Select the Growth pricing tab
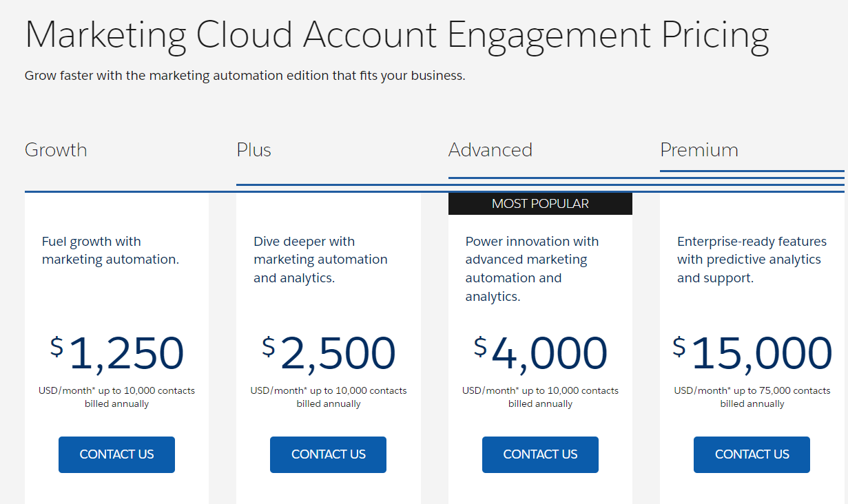 [x=56, y=150]
